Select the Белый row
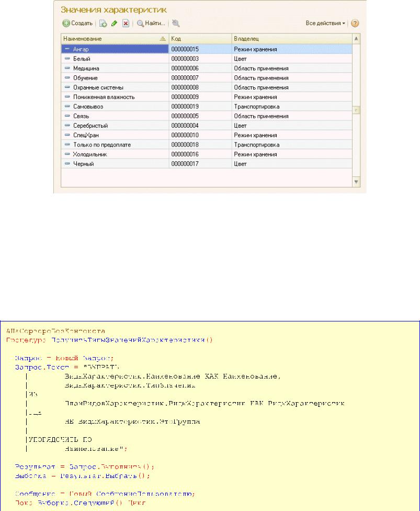The height and width of the screenshot is (511, 420). 207,59
